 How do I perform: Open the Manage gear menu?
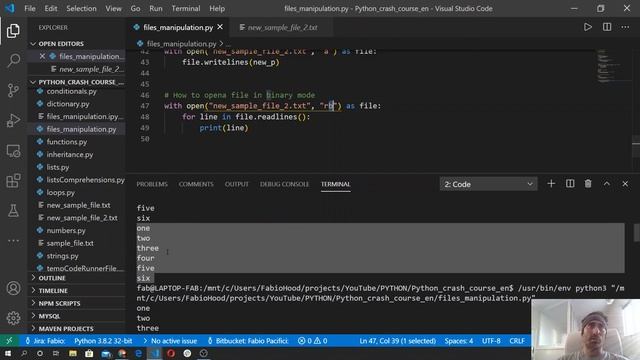coord(13,318)
